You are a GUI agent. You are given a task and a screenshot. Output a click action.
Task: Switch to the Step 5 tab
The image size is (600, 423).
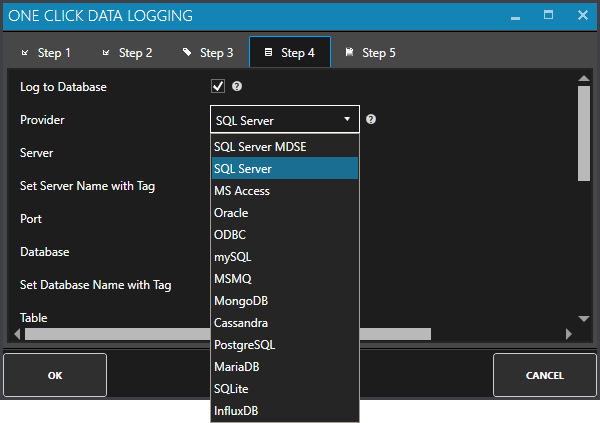[x=369, y=53]
